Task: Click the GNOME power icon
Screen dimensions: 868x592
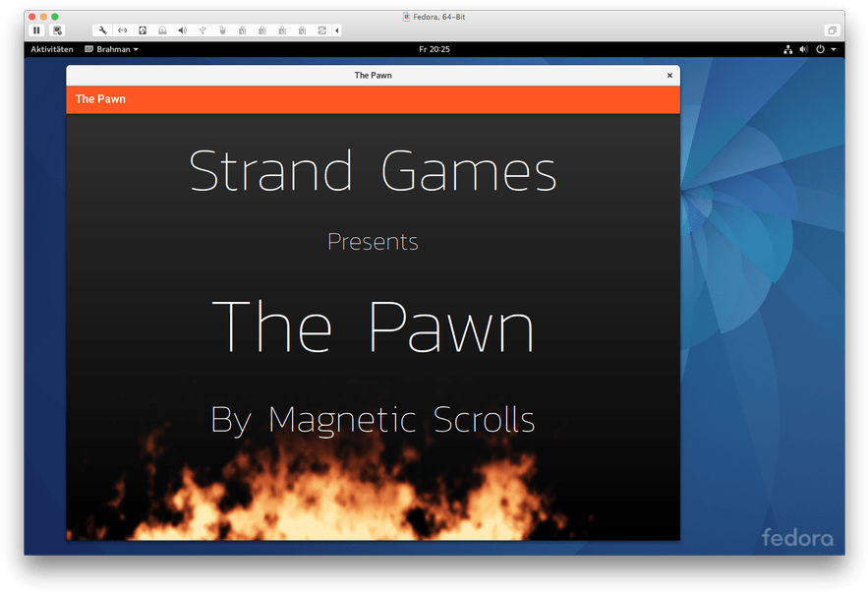Action: [820, 49]
